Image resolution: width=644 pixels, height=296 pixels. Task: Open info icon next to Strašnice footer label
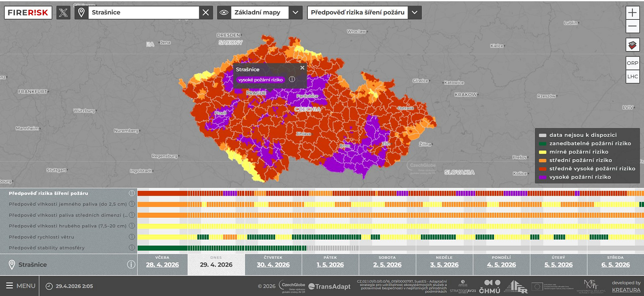coord(131,264)
